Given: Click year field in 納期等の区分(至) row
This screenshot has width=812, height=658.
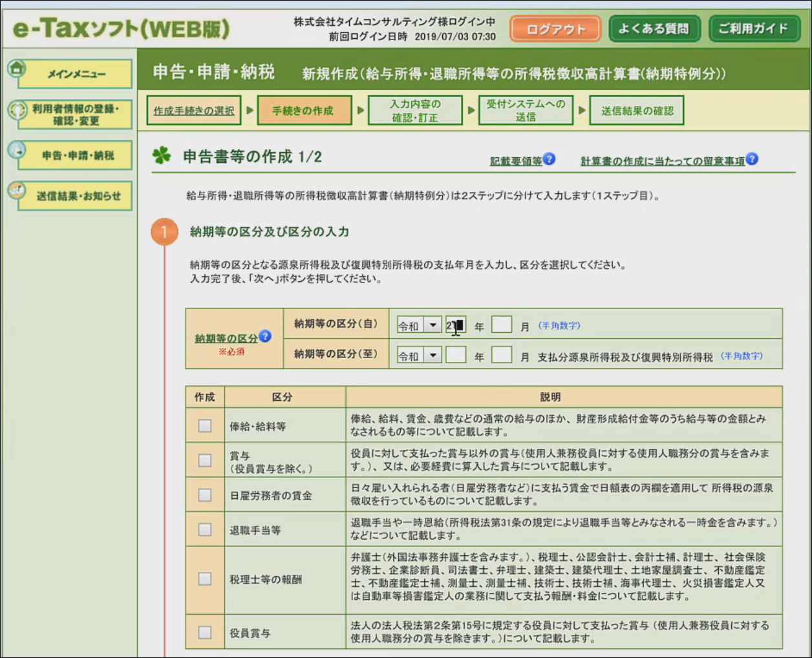Looking at the screenshot, I should click(x=456, y=355).
